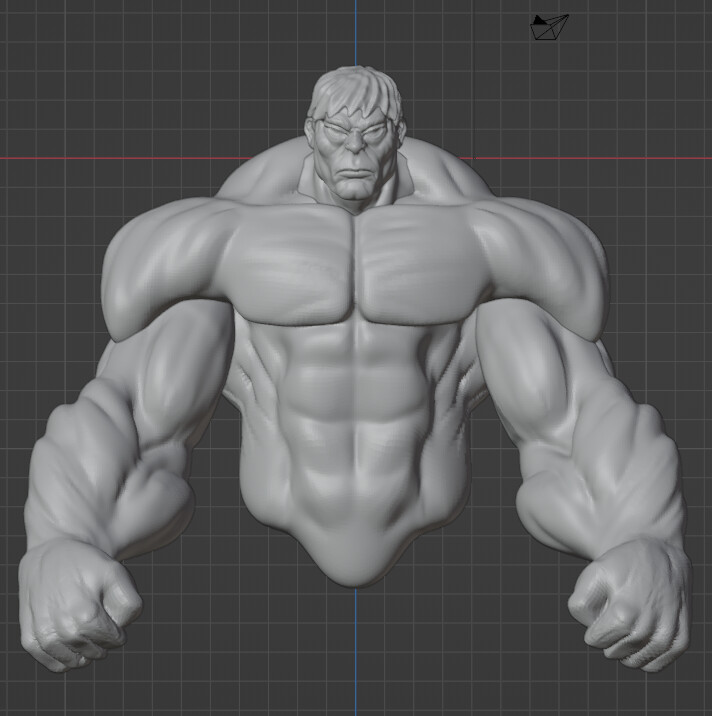Select the camera object wireframe
This screenshot has width=712, height=716.
tap(549, 27)
